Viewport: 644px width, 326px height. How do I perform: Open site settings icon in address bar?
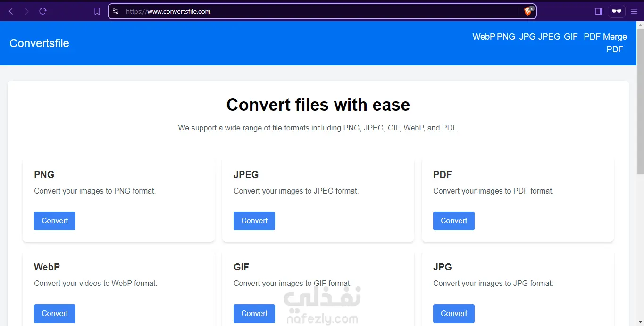pyautogui.click(x=116, y=11)
